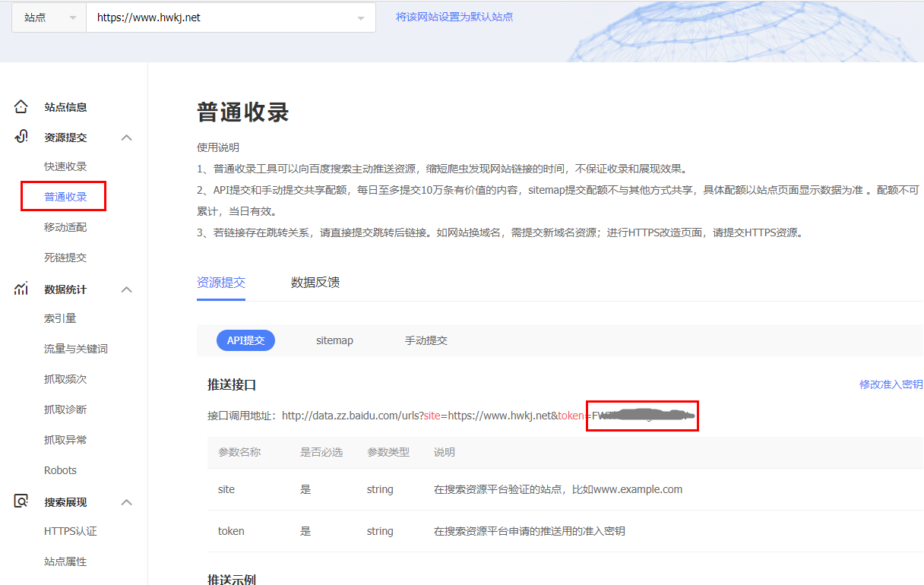The width and height of the screenshot is (924, 585).
Task: Click the site parameter name cell
Action: (x=226, y=489)
